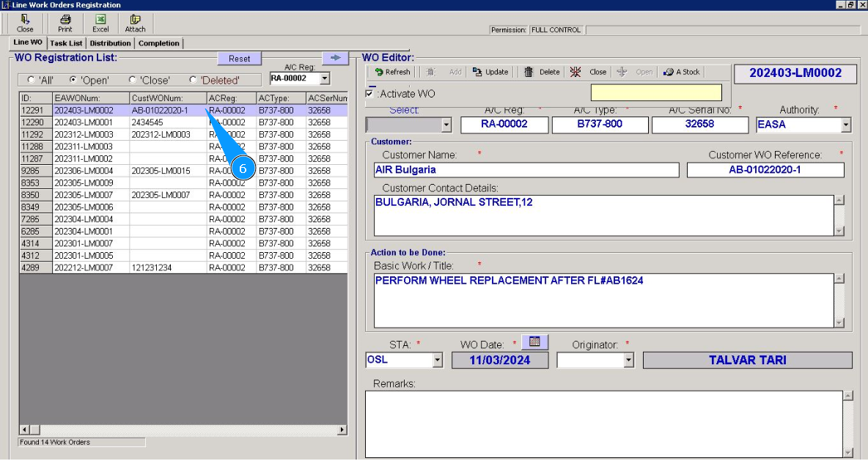Screen dimensions: 868x461
Task: Expand the A/C Reg filter dropdown
Action: [x=325, y=78]
